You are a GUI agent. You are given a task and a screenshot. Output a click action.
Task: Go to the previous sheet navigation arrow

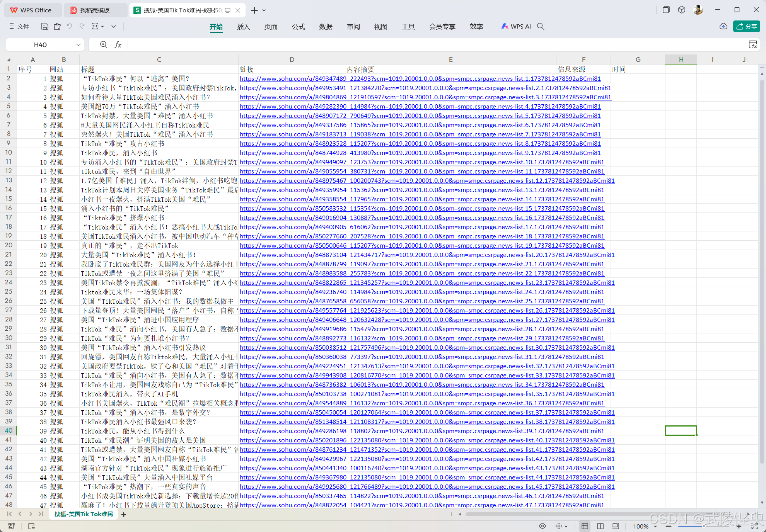pyautogui.click(x=20, y=514)
